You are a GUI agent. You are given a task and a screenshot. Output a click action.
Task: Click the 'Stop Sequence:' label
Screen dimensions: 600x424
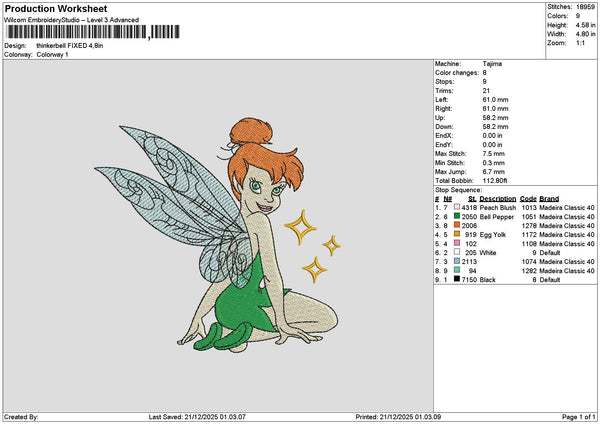(x=458, y=190)
